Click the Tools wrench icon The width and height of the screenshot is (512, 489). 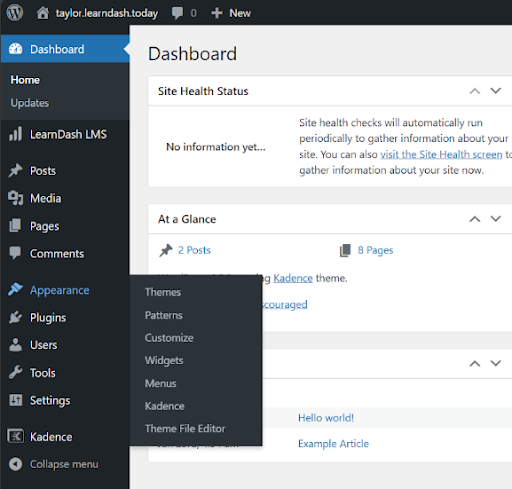coord(15,372)
